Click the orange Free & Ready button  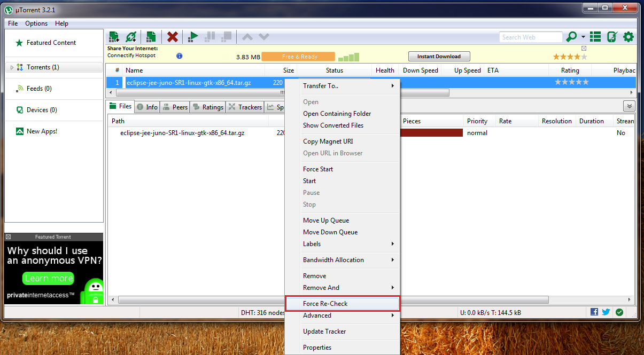[x=298, y=57]
